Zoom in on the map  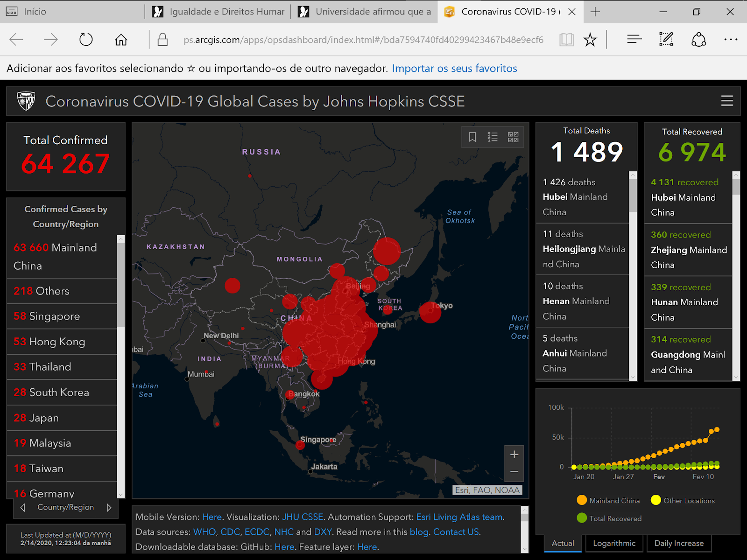pos(514,455)
